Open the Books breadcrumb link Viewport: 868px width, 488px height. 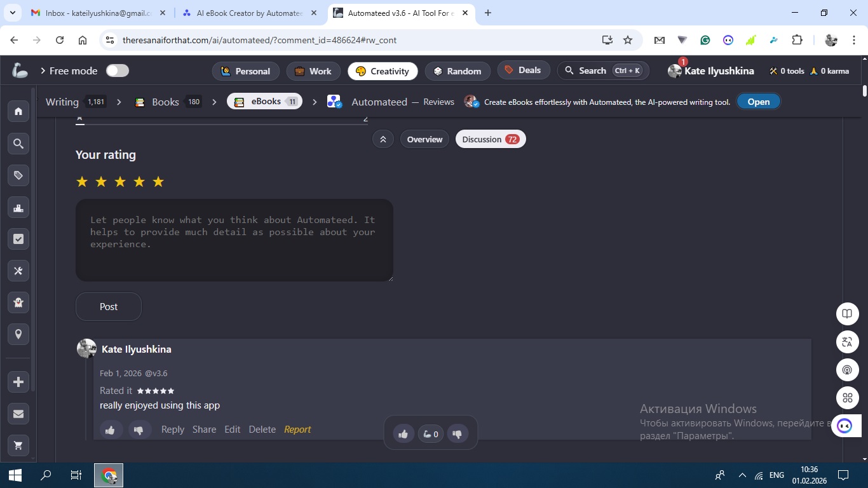[166, 102]
